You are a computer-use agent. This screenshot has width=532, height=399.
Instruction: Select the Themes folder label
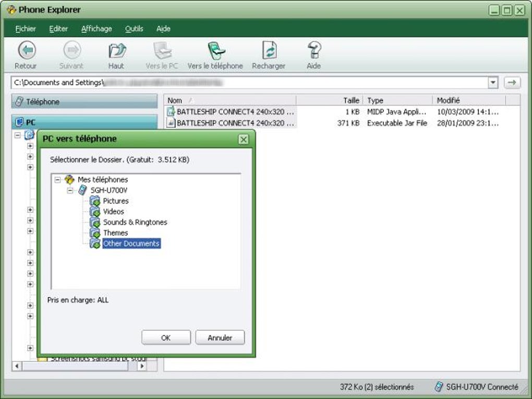click(x=115, y=233)
